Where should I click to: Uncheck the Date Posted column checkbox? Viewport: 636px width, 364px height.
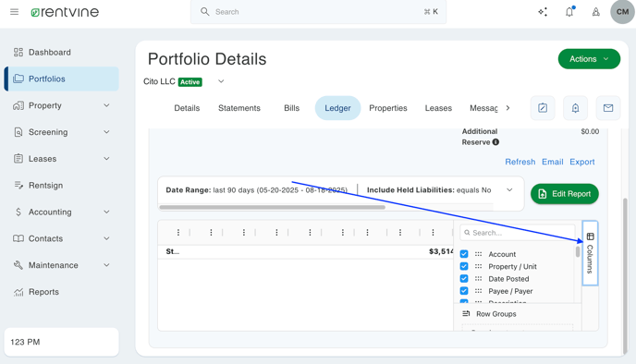[x=464, y=279]
